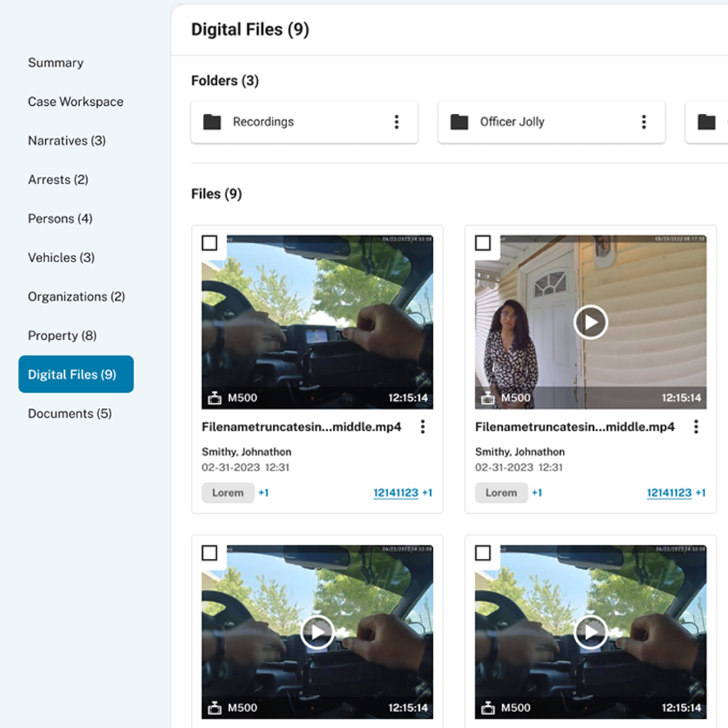The height and width of the screenshot is (728, 728).
Task: Open the Summary section
Action: point(56,63)
